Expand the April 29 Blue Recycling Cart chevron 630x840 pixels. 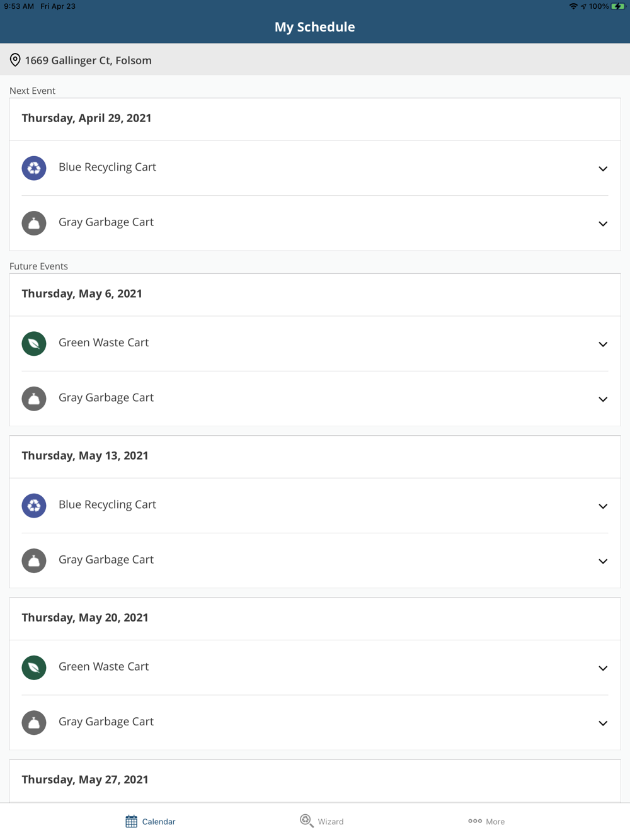click(603, 169)
